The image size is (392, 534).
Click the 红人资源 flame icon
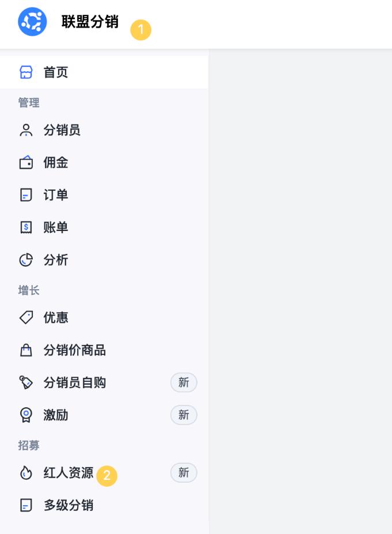[x=25, y=472]
